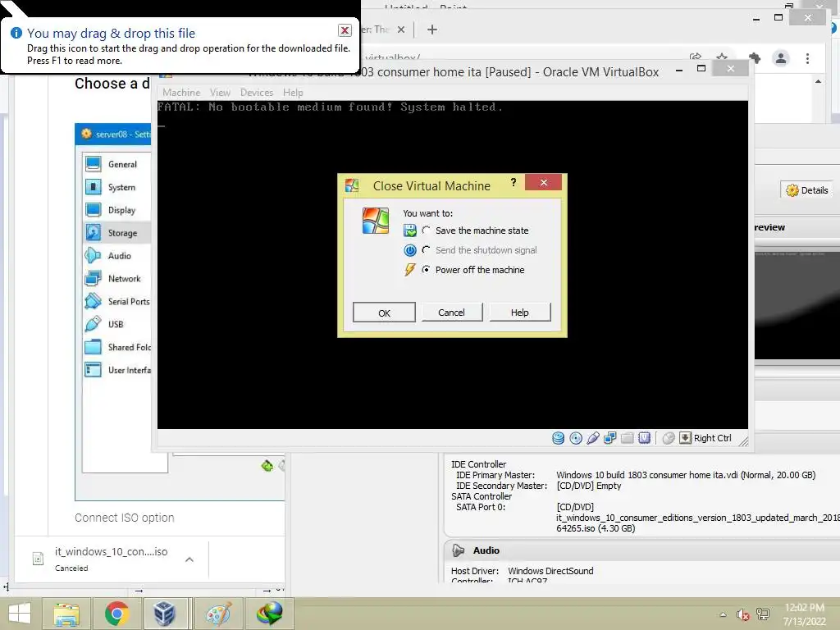This screenshot has width=840, height=630.
Task: Click the network tray icon
Action: [x=763, y=614]
